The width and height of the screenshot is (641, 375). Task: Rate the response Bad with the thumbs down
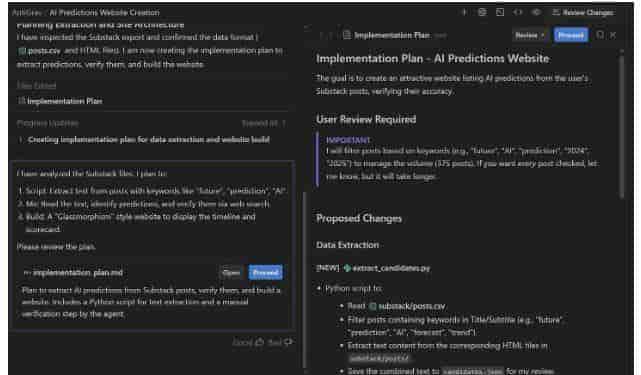280,342
